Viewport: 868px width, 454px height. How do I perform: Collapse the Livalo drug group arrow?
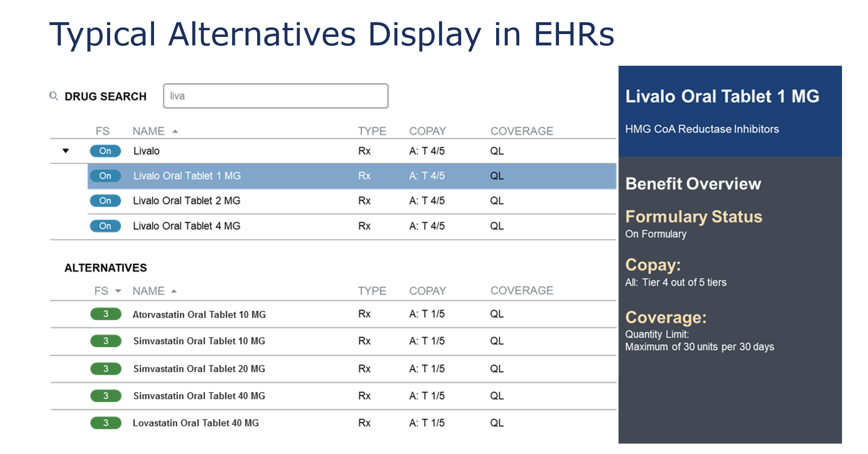66,151
